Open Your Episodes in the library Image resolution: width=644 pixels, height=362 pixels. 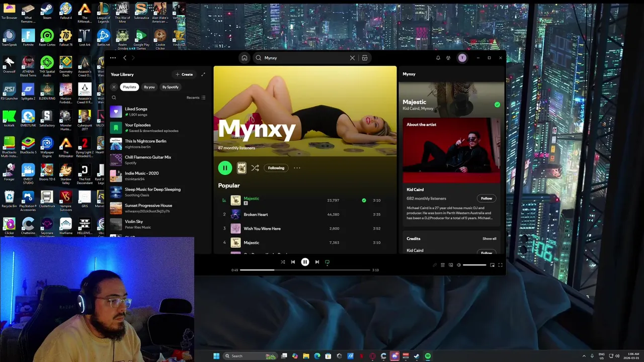158,128
